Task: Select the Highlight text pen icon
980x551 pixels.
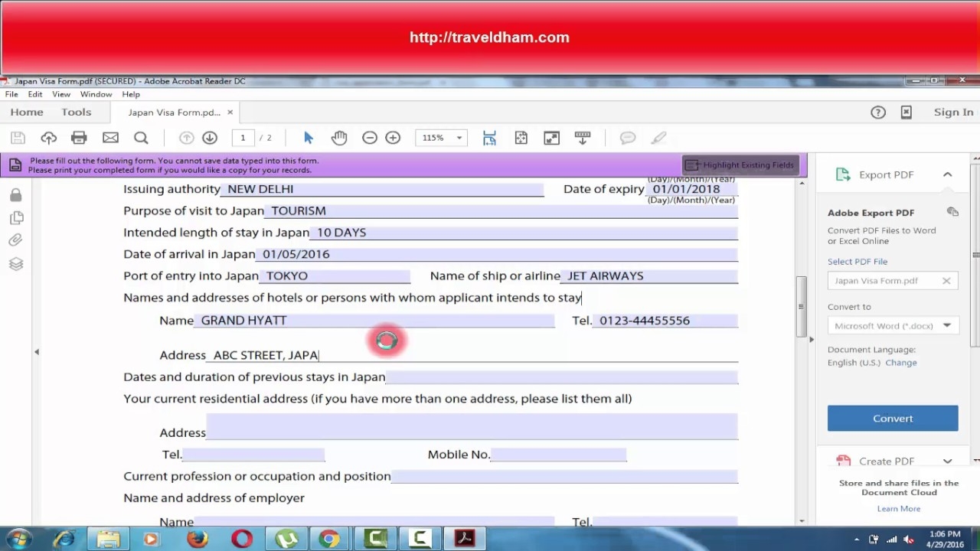Action: tap(658, 138)
